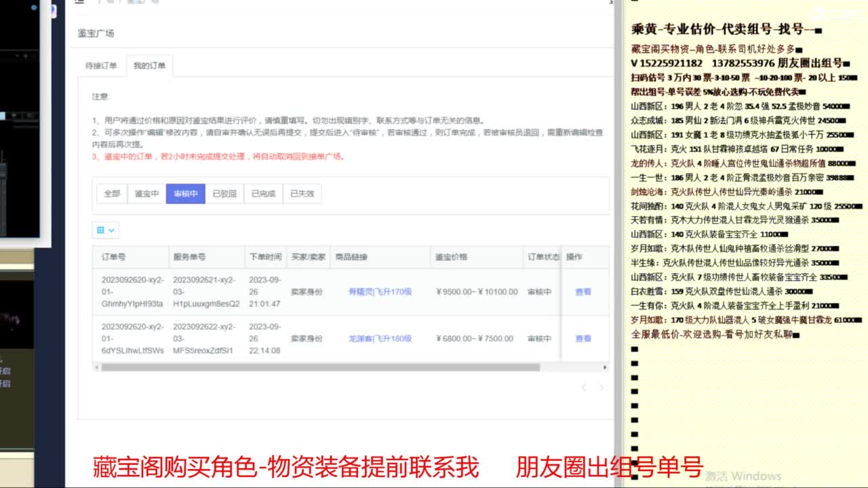Click the 众志成城 185 男仙 listing line

click(x=738, y=121)
